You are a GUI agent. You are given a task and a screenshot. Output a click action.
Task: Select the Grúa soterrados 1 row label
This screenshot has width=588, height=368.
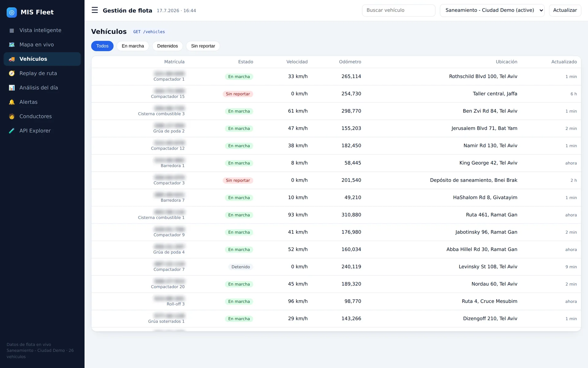pyautogui.click(x=166, y=321)
